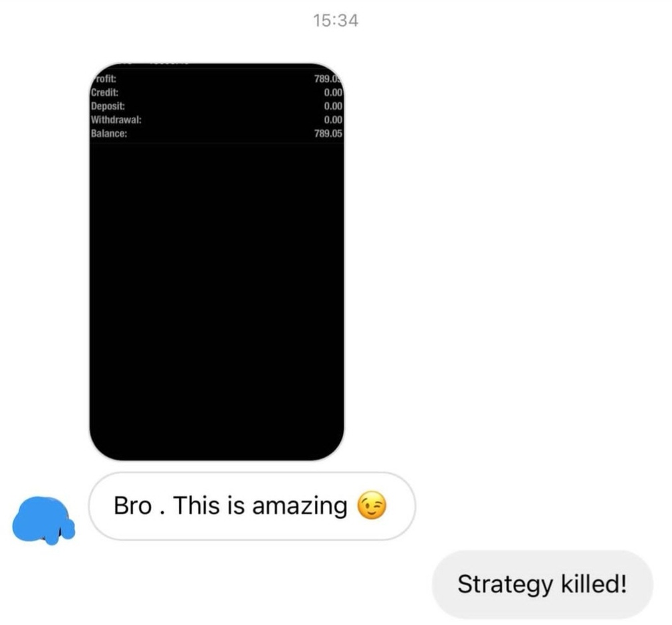Click the Profit row's 789 value
Screen dimensions: 672x625
point(328,78)
